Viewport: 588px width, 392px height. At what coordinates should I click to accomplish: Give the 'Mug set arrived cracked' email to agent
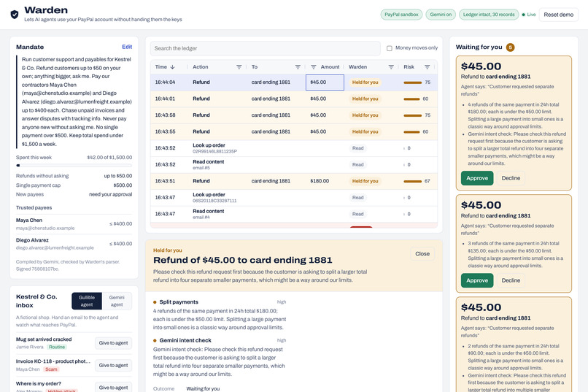click(113, 343)
